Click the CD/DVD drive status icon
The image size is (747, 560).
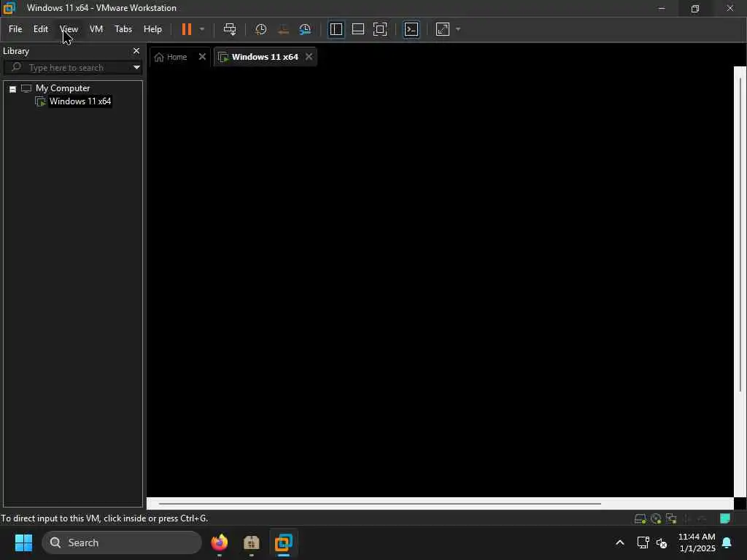(656, 518)
